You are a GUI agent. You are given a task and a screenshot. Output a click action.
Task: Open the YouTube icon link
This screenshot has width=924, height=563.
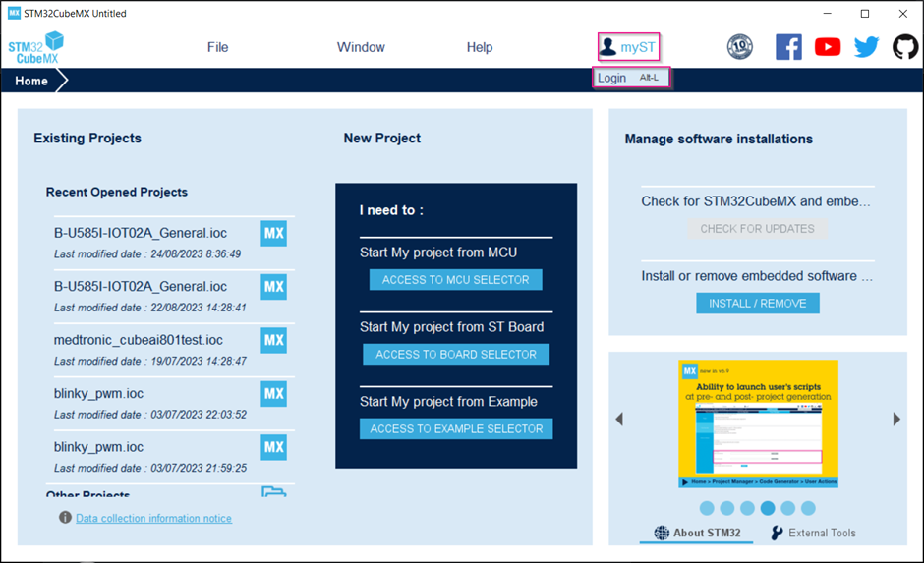coord(828,46)
